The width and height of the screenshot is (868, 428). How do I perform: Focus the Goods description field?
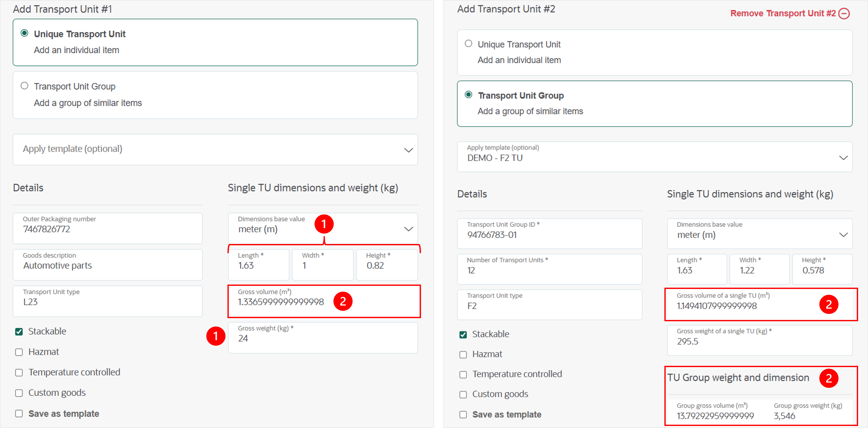pos(107,265)
